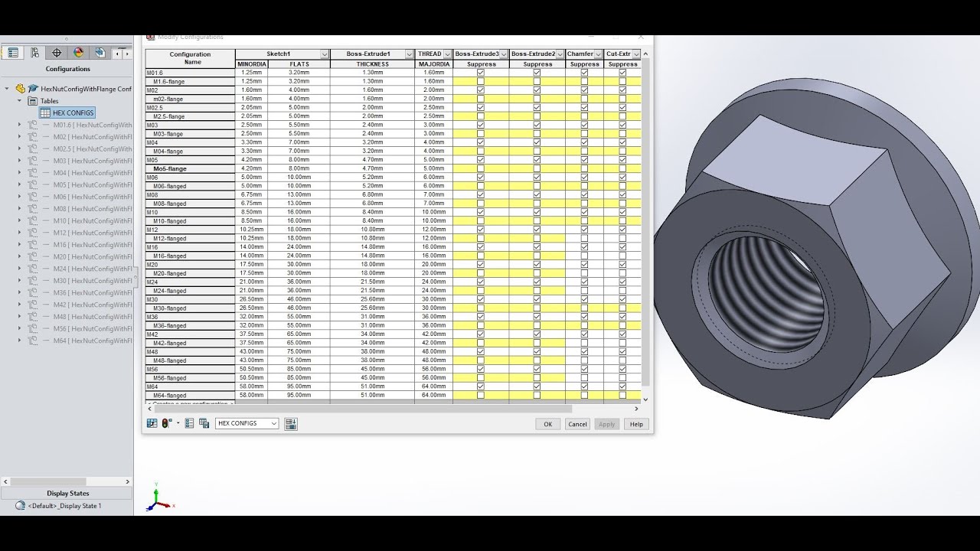Select the M48 configuration in the tree
Screen dimensions: 980x551
[x=92, y=317]
